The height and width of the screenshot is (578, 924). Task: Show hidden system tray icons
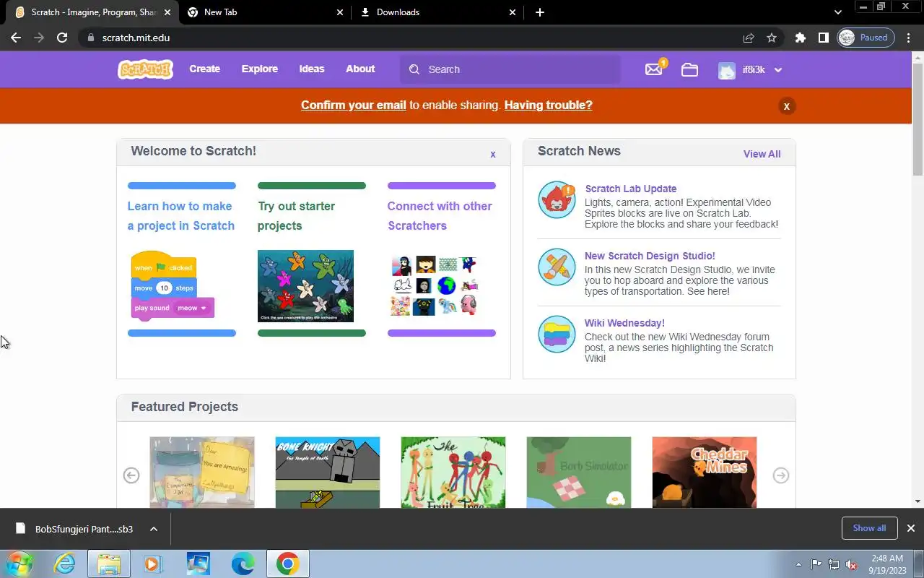point(798,564)
